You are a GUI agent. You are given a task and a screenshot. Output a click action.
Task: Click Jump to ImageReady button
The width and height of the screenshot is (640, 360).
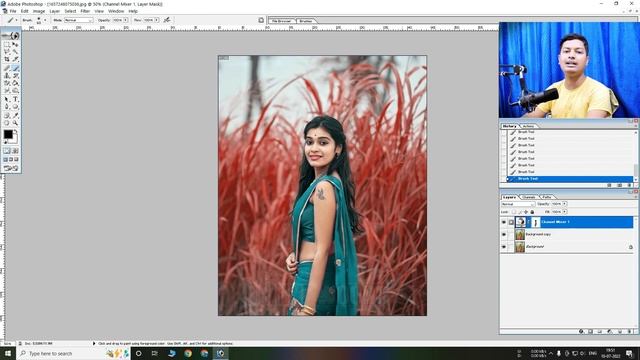pyautogui.click(x=11, y=168)
